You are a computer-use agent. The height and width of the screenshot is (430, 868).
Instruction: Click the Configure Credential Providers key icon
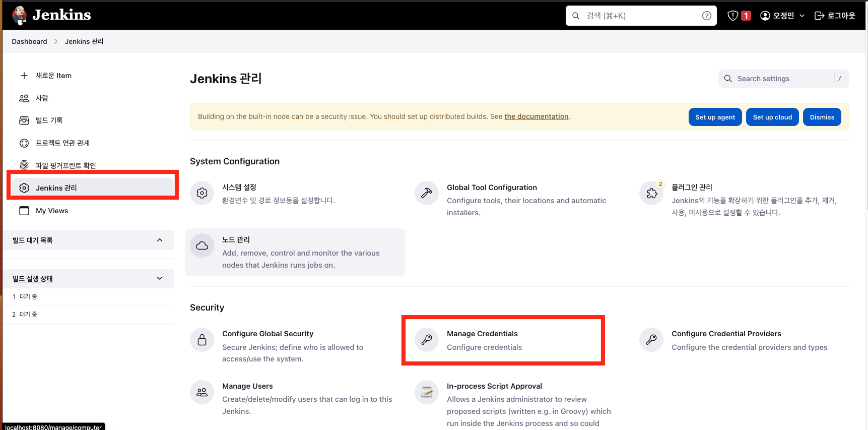[x=651, y=340]
